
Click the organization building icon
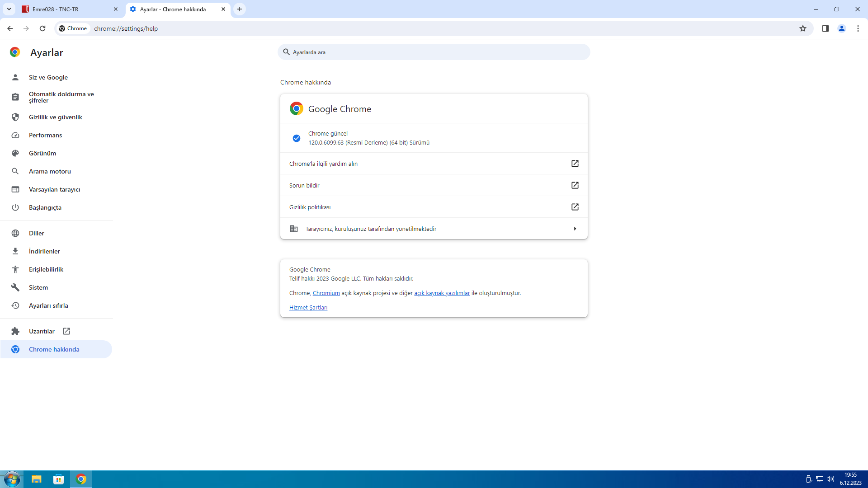[x=294, y=229]
